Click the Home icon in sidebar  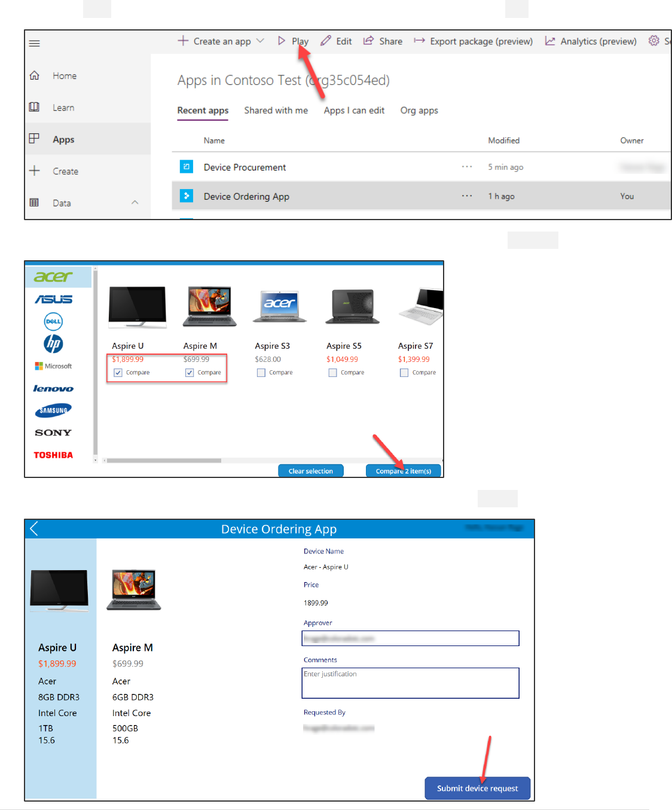click(x=35, y=75)
